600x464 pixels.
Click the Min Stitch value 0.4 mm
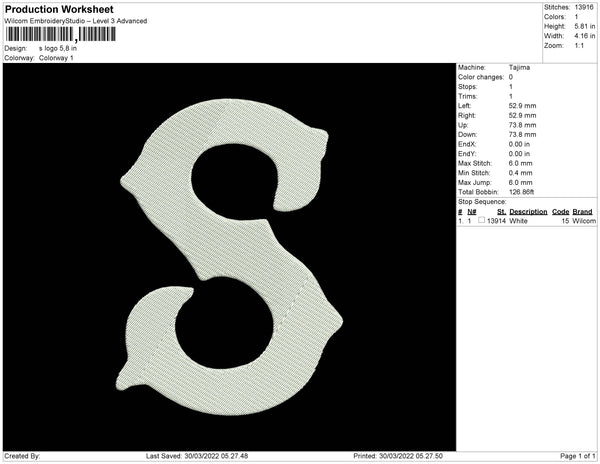coord(520,173)
